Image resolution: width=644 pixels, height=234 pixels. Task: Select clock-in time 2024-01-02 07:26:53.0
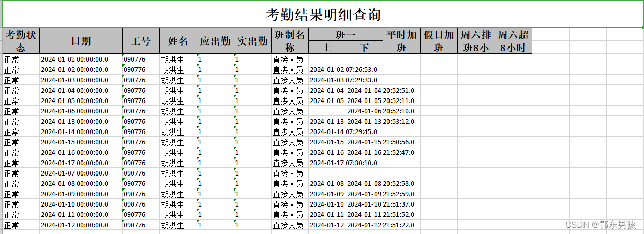(343, 69)
